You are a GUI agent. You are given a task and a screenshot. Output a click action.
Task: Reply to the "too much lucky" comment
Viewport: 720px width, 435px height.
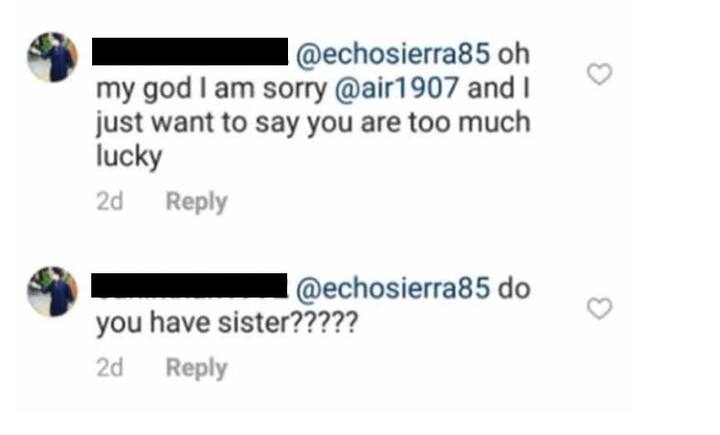tap(196, 202)
